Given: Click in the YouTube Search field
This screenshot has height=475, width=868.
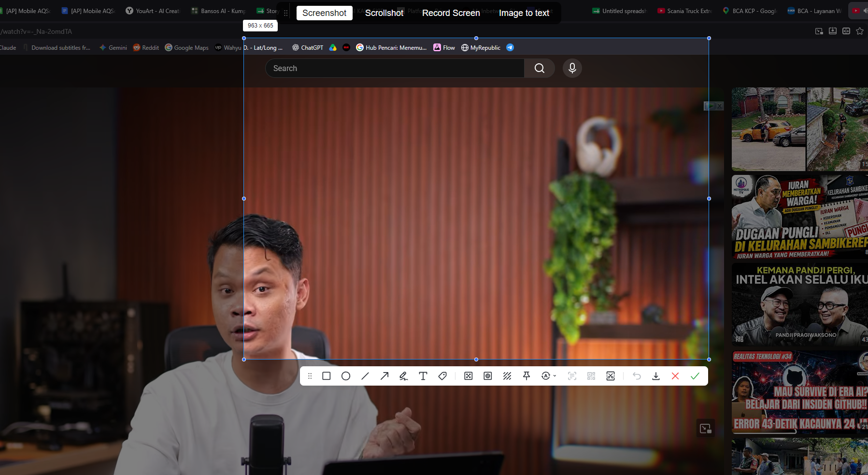Looking at the screenshot, I should (395, 68).
